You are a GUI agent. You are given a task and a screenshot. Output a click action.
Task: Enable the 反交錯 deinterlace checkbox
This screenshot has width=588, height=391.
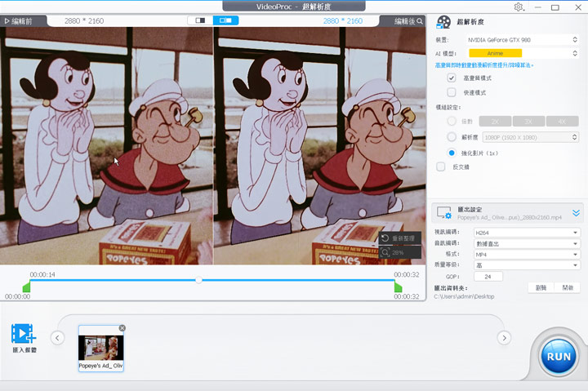click(x=441, y=167)
